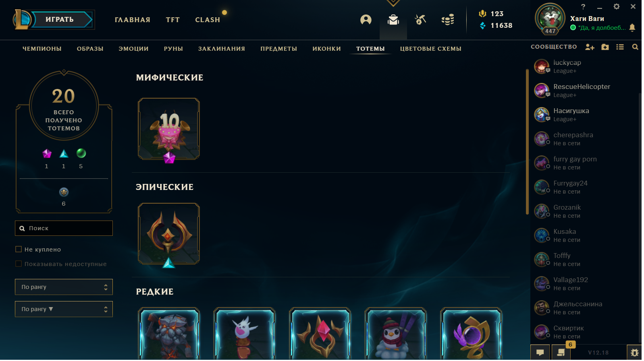Click the friends list view options icon
Viewport: 644px width, 361px height.
pyautogui.click(x=620, y=47)
